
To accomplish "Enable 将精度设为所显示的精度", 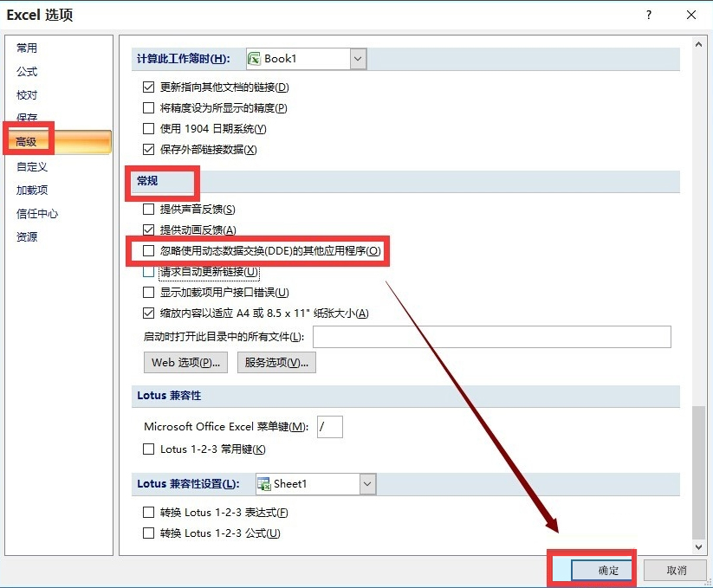I will point(148,107).
